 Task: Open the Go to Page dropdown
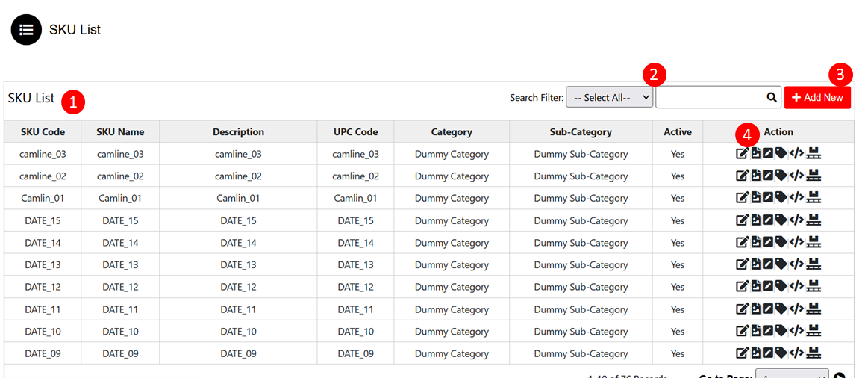click(x=791, y=374)
